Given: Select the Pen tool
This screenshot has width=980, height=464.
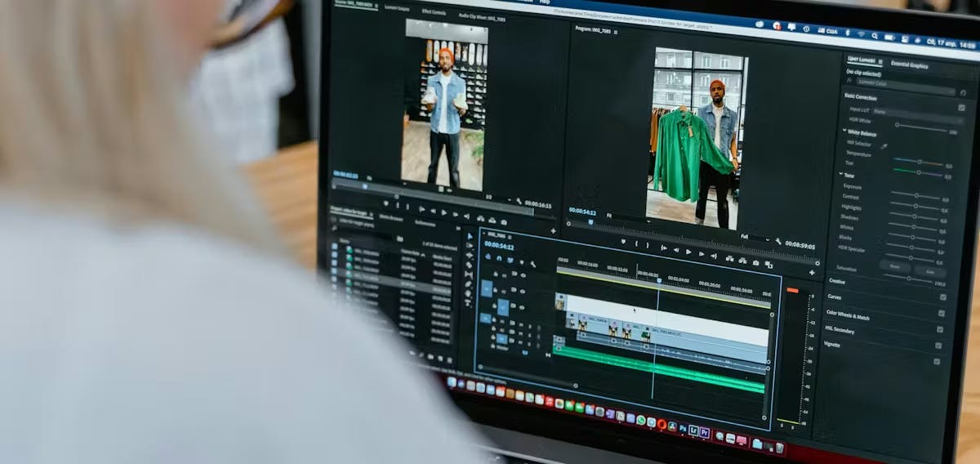Looking at the screenshot, I should point(468,284).
